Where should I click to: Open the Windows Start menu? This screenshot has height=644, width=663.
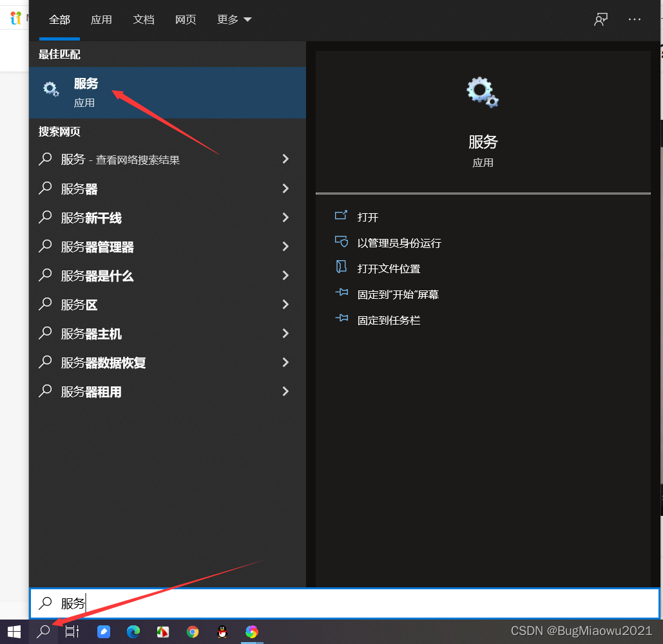pos(14,632)
